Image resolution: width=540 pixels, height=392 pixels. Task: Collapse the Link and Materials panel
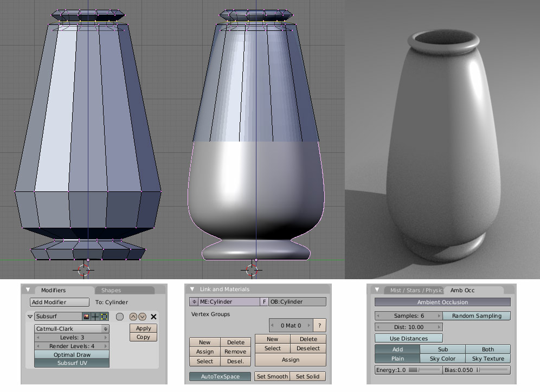(192, 289)
